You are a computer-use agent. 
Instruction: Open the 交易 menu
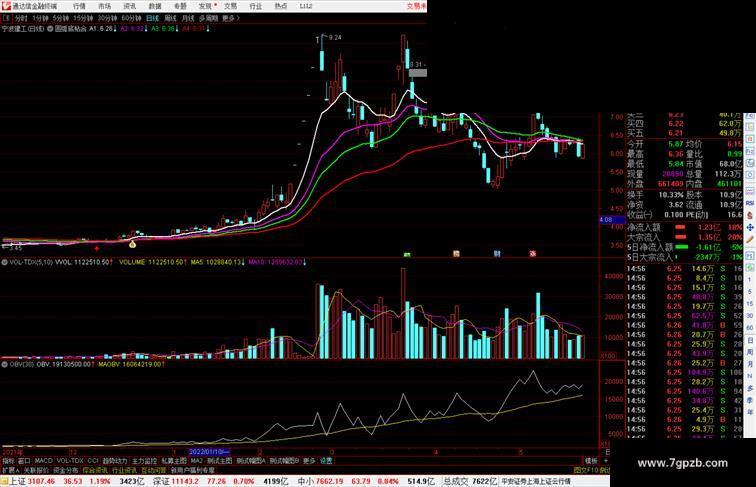pos(230,6)
